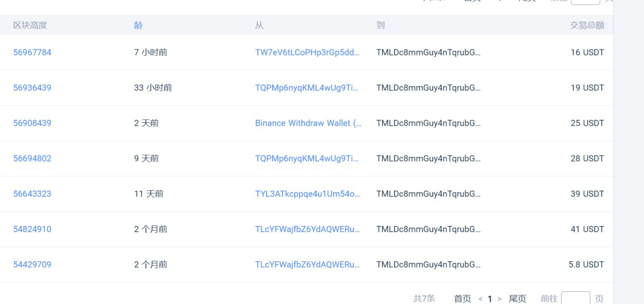Screen dimensions: 644x304
Task: Open the Binance Withdraw Wallet sender link
Action: pos(308,123)
